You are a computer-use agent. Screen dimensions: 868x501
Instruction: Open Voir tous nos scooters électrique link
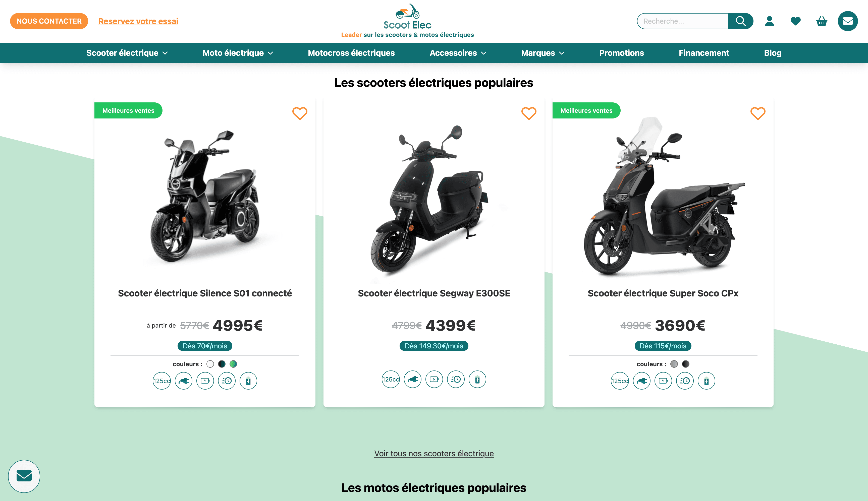tap(434, 453)
